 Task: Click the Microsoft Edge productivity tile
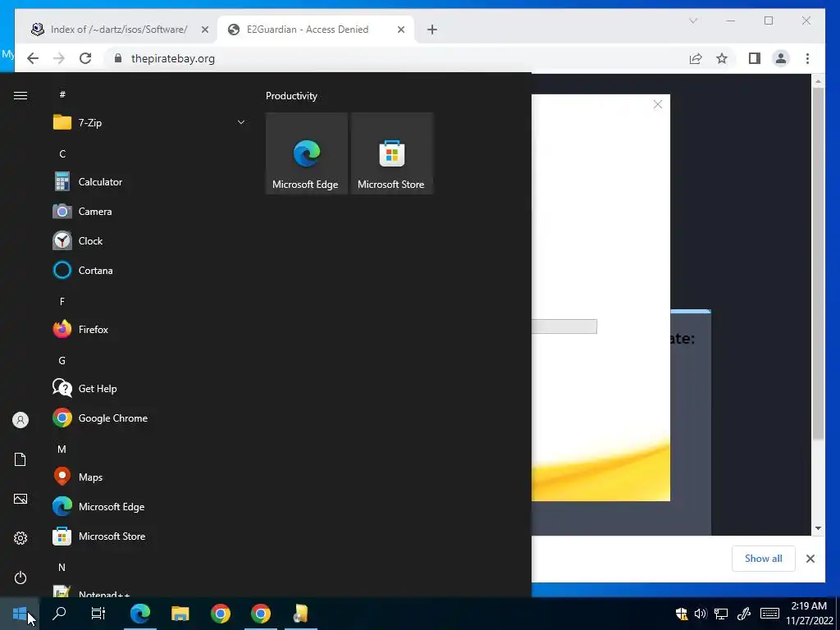tap(307, 153)
